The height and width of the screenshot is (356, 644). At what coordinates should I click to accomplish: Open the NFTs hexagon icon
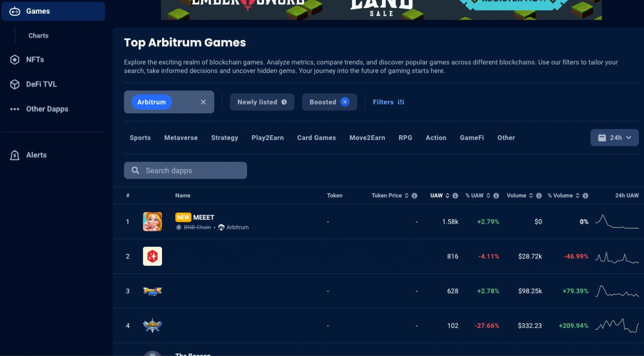[15, 60]
